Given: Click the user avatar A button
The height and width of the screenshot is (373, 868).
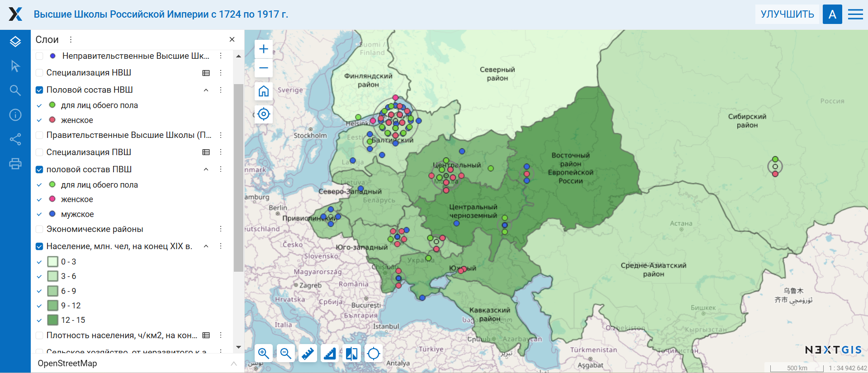Looking at the screenshot, I should pyautogui.click(x=832, y=14).
